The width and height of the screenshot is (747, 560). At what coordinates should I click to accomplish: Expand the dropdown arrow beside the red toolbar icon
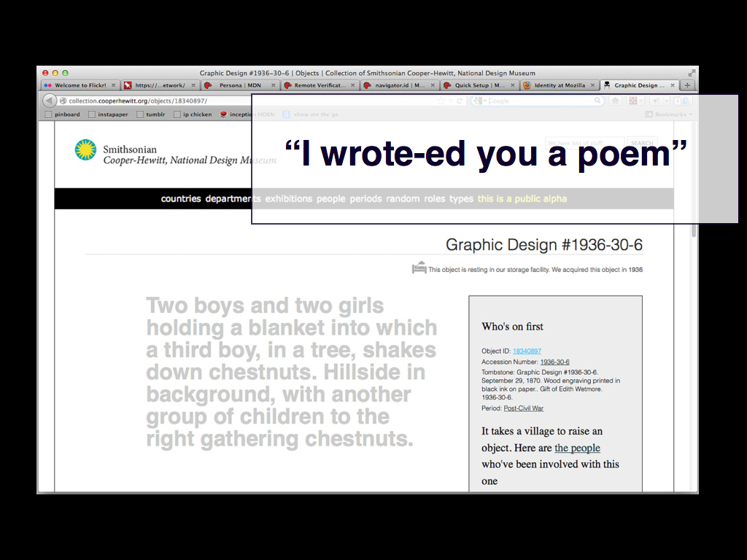click(640, 101)
